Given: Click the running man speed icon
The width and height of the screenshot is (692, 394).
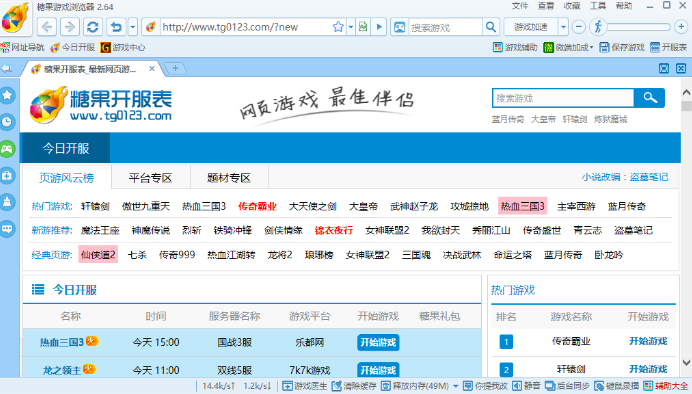Looking at the screenshot, I should tap(598, 26).
